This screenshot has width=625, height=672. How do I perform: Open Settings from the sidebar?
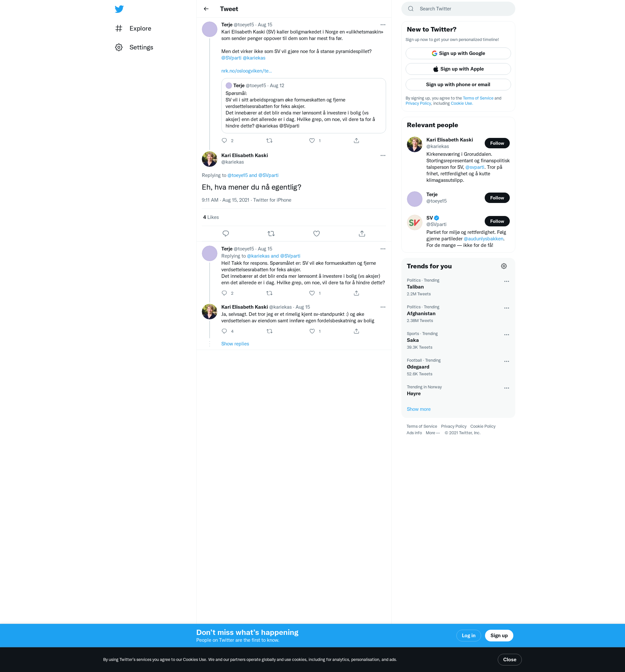pyautogui.click(x=134, y=47)
